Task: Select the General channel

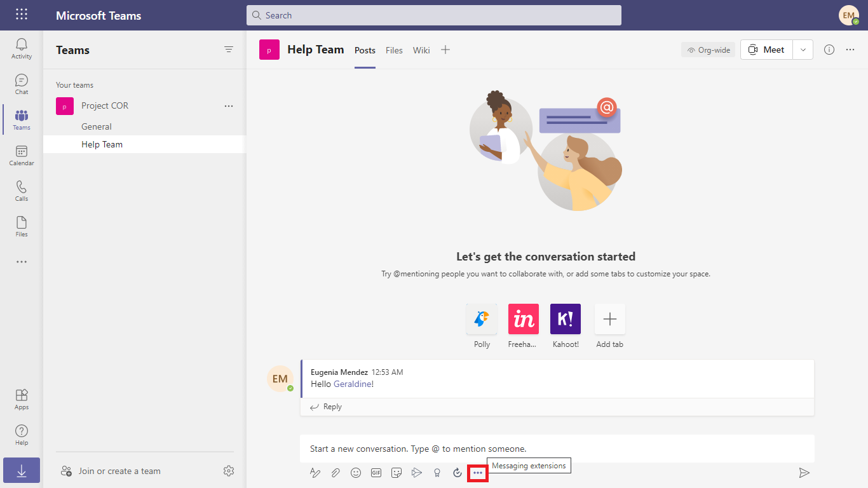Action: (144, 126)
